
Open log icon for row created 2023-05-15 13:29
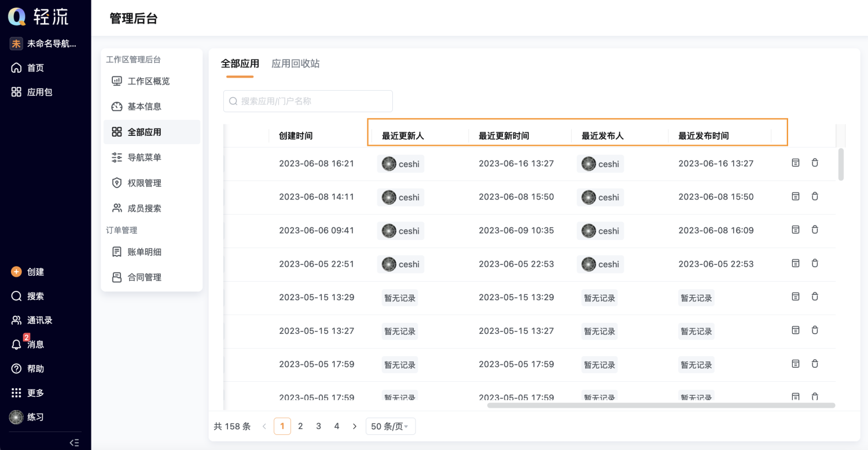click(796, 297)
